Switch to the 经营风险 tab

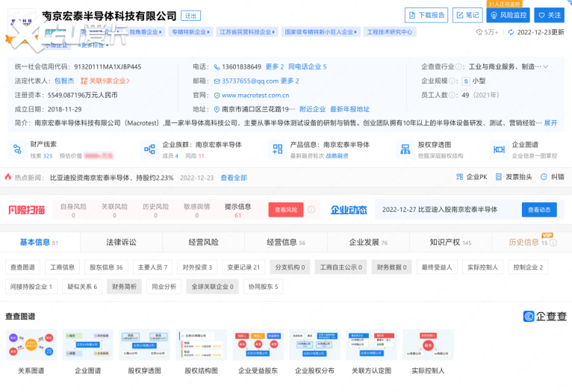pyautogui.click(x=204, y=242)
